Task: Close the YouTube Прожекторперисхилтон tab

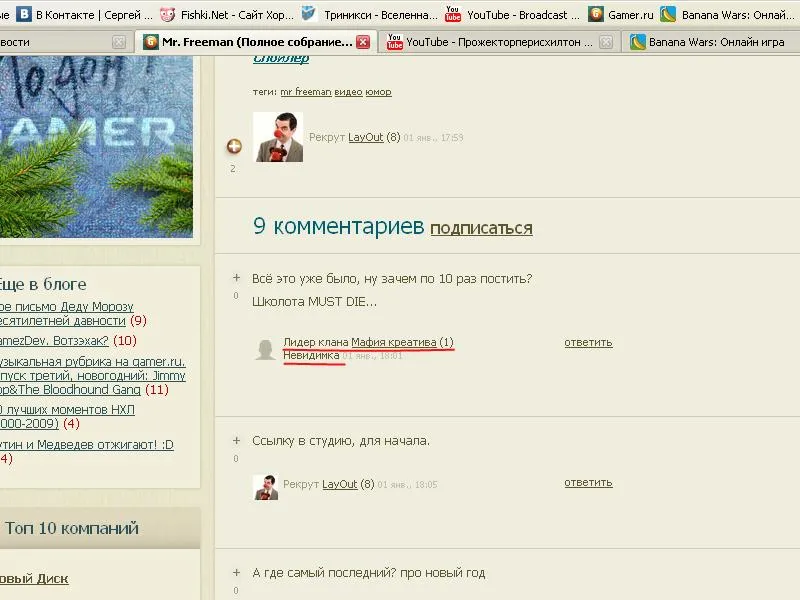Action: tap(607, 42)
